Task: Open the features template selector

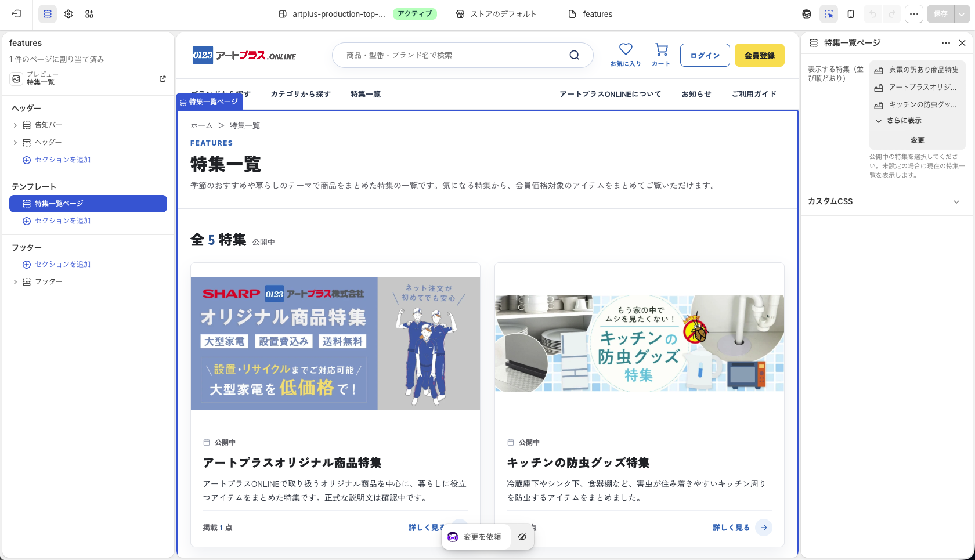Action: coord(590,14)
